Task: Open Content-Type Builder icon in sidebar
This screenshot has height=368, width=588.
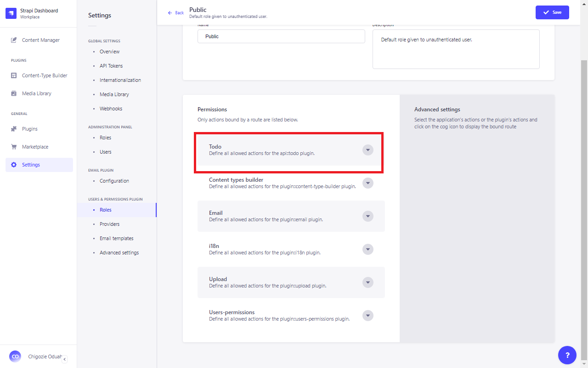Action: [x=14, y=75]
